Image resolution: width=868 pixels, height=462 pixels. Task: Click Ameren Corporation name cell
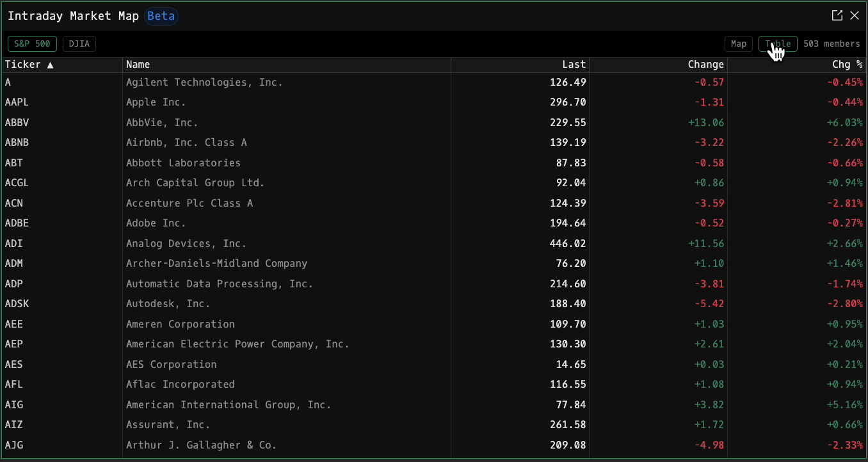(x=181, y=324)
